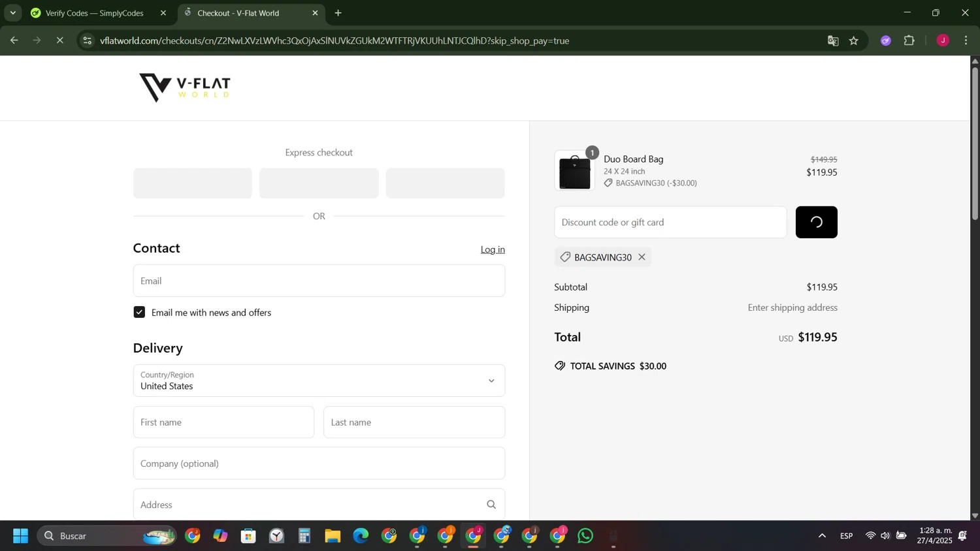This screenshot has width=980, height=551.
Task: Close the Checkout - V-Flat World tab
Action: 315,13
